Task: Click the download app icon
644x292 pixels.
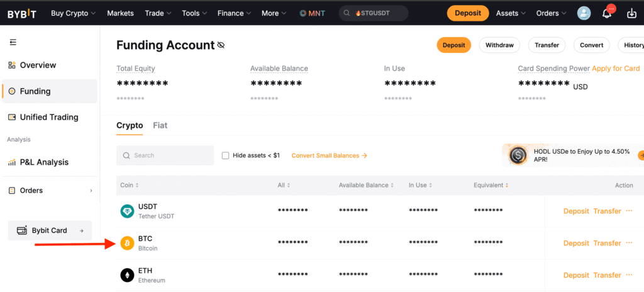Action: pos(631,13)
